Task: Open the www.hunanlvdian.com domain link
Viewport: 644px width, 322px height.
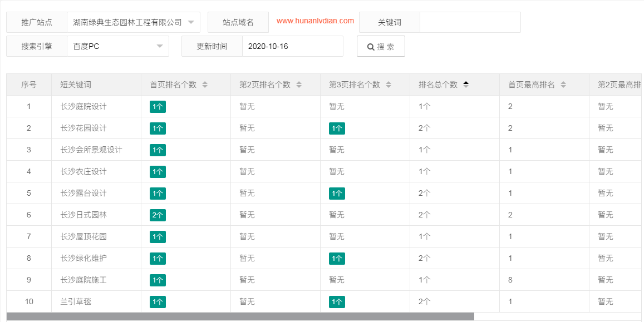Action: [315, 21]
